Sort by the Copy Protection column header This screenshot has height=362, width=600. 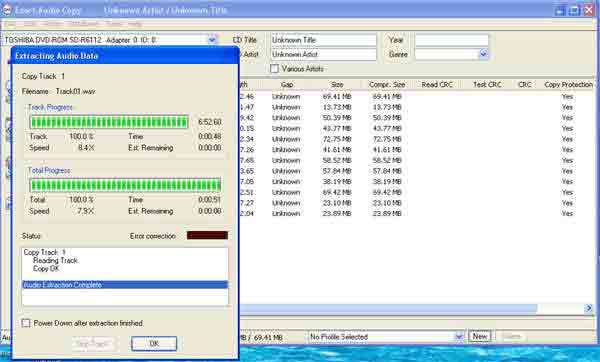pyautogui.click(x=568, y=85)
